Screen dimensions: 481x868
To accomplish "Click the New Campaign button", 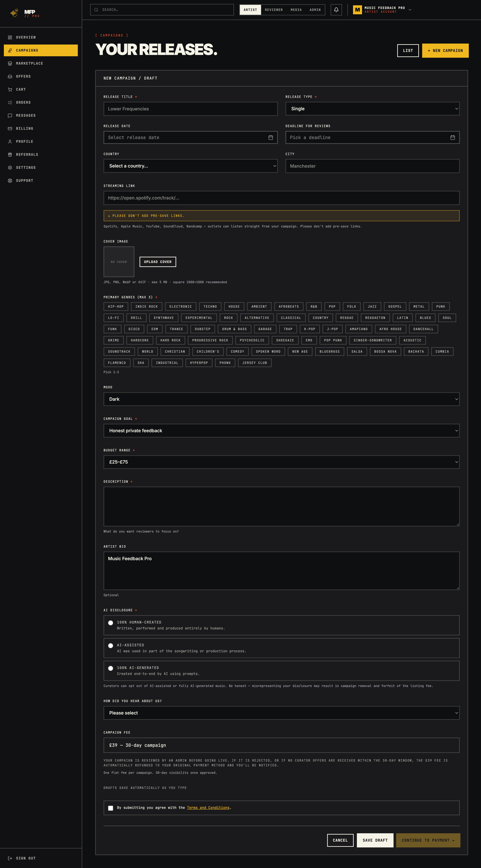I will click(445, 50).
